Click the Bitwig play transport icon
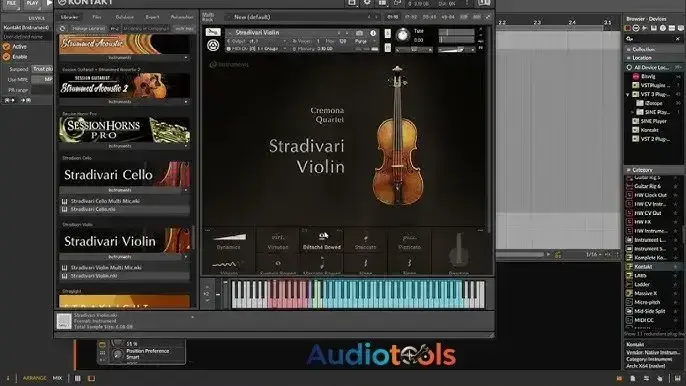The image size is (686, 386). tap(49, 3)
